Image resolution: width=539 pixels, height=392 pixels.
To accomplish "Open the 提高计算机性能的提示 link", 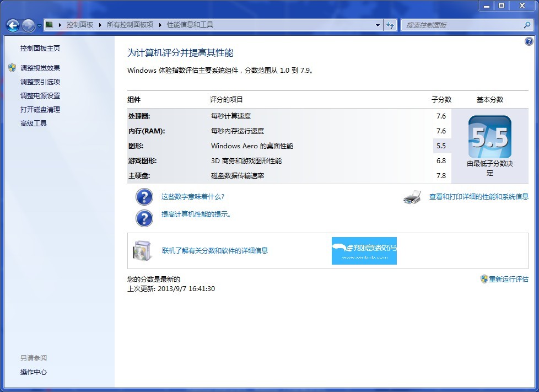I will [x=197, y=214].
